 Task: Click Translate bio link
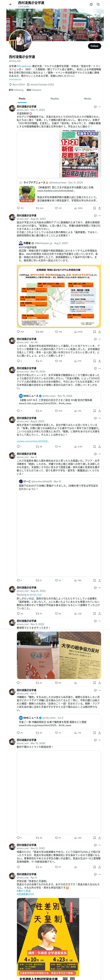pos(15,80)
